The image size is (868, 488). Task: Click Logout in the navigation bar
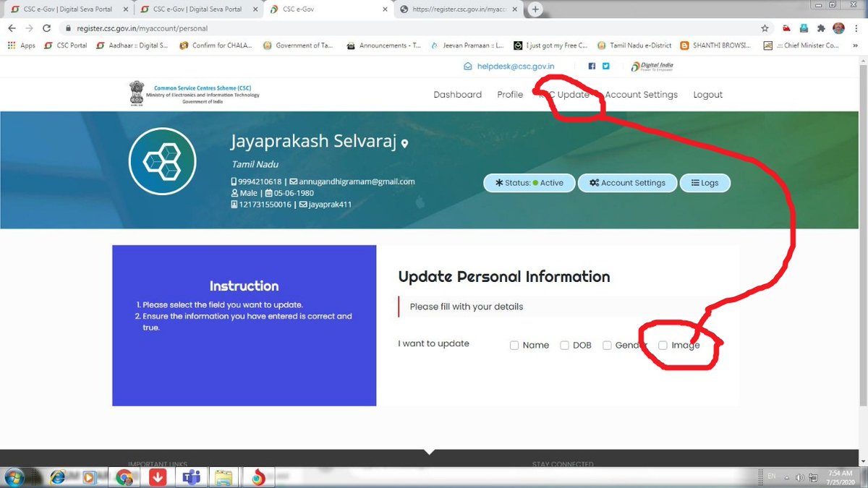[707, 95]
